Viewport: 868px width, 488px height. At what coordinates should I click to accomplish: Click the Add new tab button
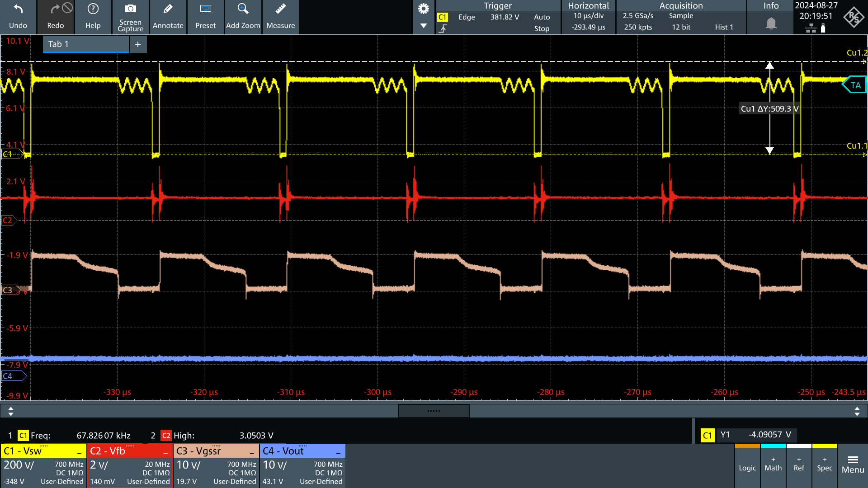point(138,43)
